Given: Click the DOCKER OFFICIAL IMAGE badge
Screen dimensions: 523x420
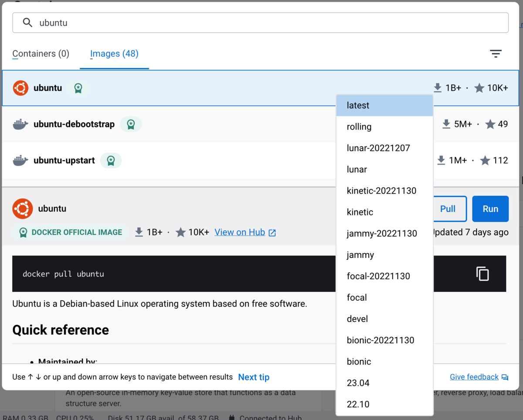Looking at the screenshot, I should pos(70,232).
